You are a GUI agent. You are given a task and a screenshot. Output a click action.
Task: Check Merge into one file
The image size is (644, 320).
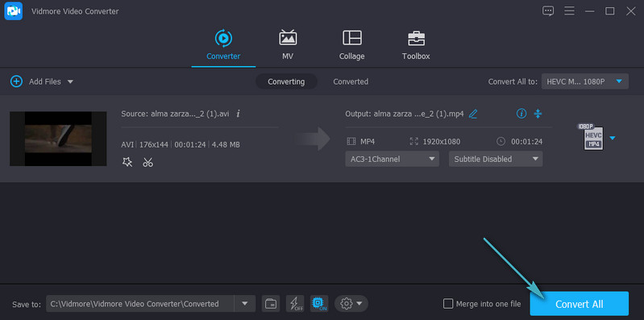pyautogui.click(x=447, y=304)
